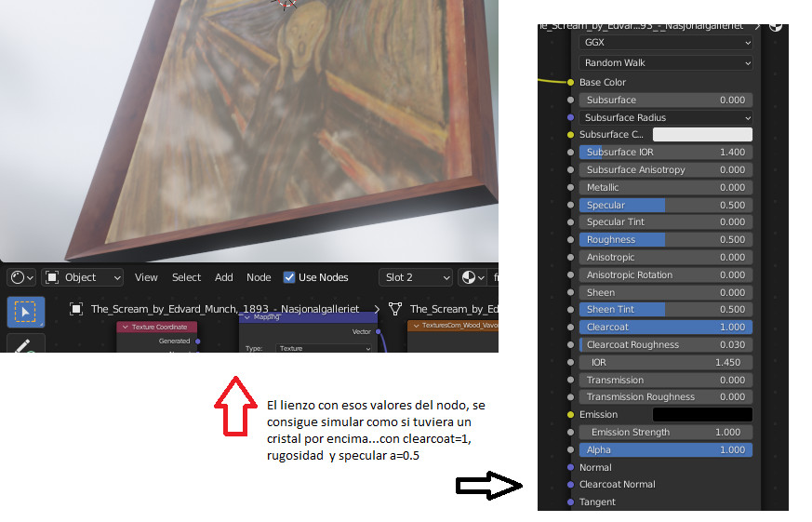812x522 pixels.
Task: Collapse the TexturesCom_Wood node
Action: click(416, 326)
